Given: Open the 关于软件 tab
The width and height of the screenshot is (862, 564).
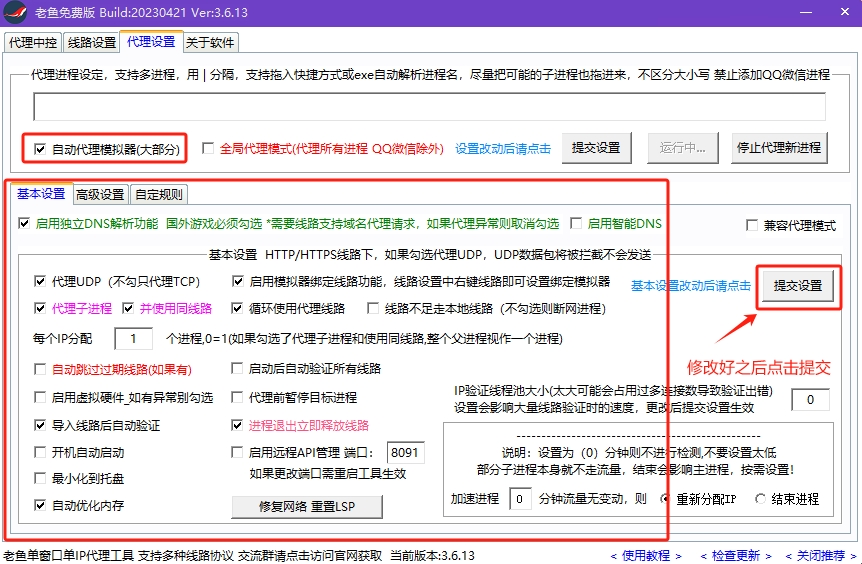Looking at the screenshot, I should pyautogui.click(x=210, y=42).
